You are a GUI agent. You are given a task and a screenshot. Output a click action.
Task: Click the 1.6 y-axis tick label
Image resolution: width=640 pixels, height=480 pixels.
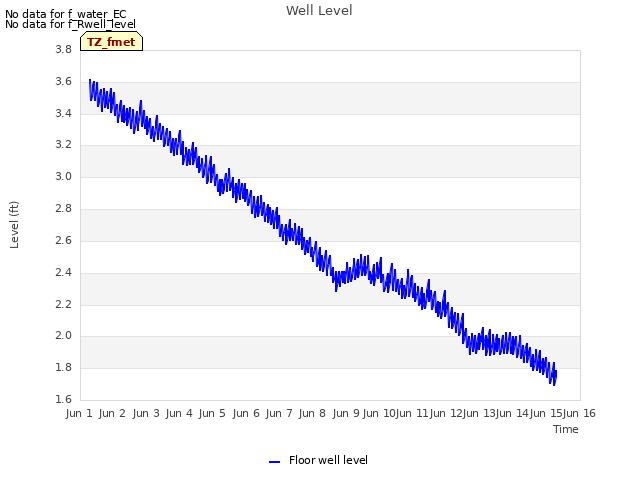63,399
